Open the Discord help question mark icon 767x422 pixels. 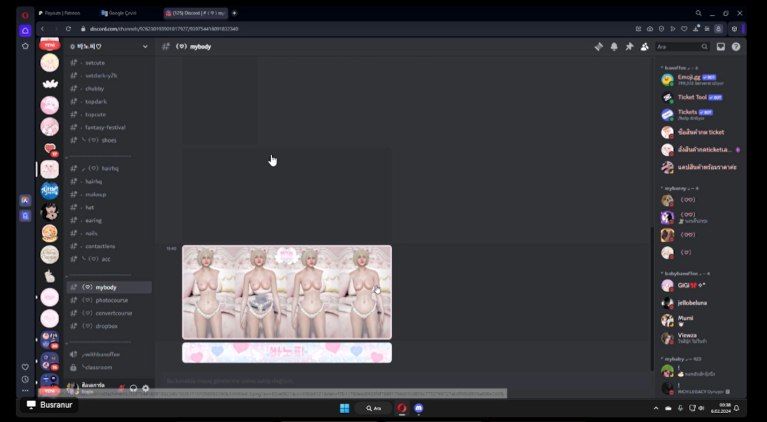click(736, 47)
